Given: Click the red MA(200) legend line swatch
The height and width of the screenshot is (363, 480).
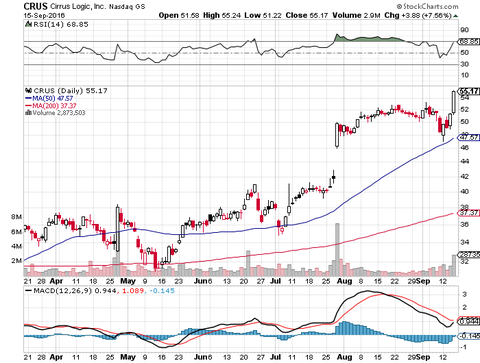Looking at the screenshot, I should 29,106.
